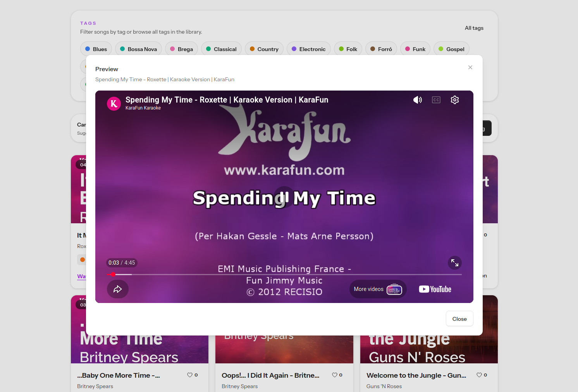Like the Oops!... I Did It Again heart

pyautogui.click(x=335, y=375)
